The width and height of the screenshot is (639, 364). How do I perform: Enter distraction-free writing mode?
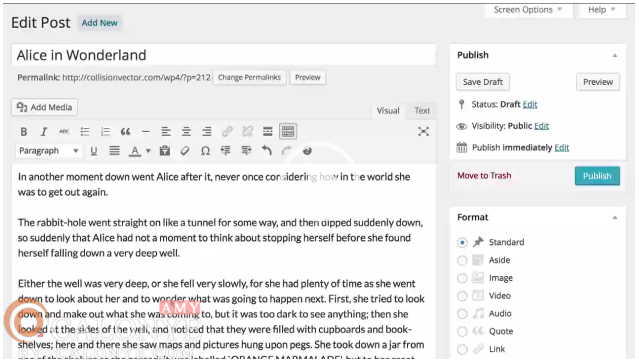423,131
